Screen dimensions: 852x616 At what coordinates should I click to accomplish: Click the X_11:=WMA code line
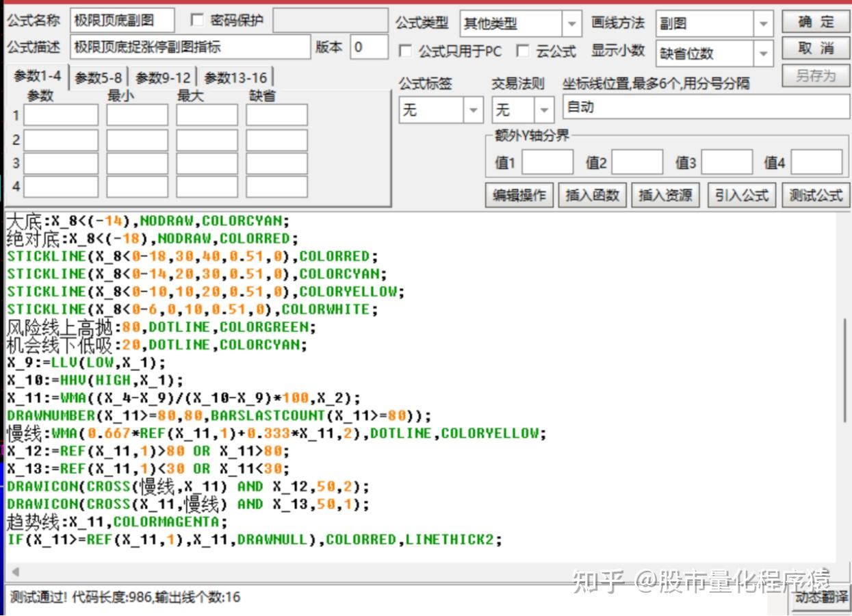coord(183,398)
